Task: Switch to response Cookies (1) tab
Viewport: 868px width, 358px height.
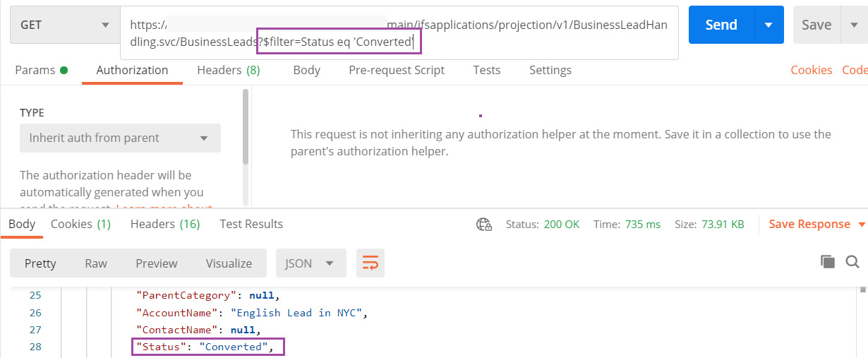Action: [80, 224]
